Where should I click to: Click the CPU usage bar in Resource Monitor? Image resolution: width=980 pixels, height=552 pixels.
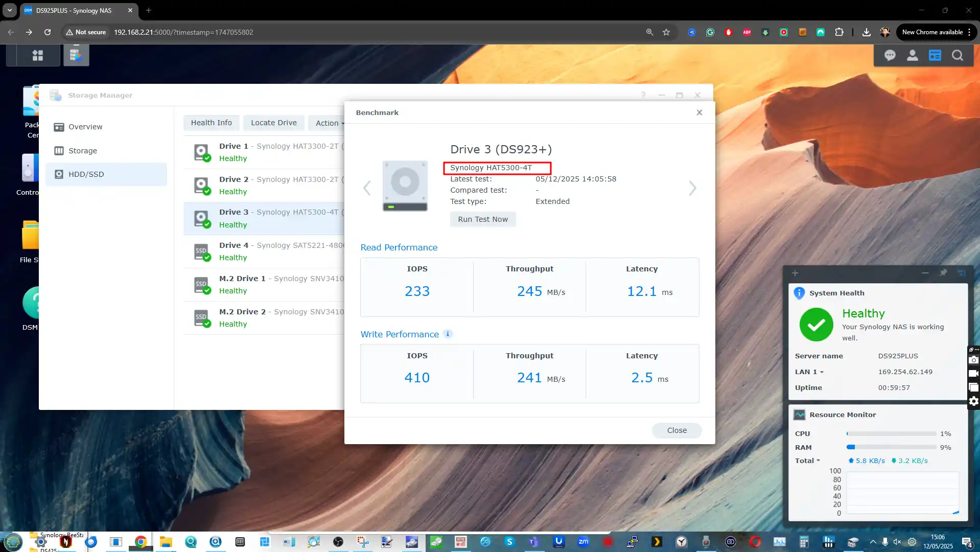[x=891, y=433]
